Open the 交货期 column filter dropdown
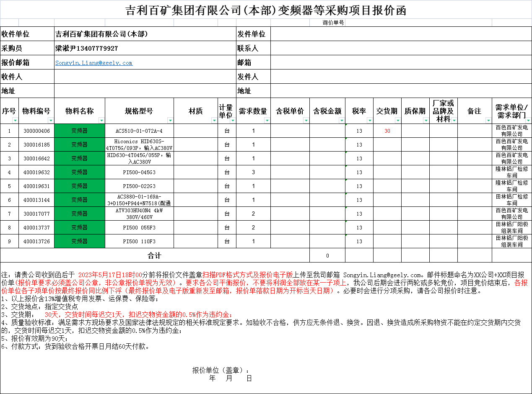 398,121
